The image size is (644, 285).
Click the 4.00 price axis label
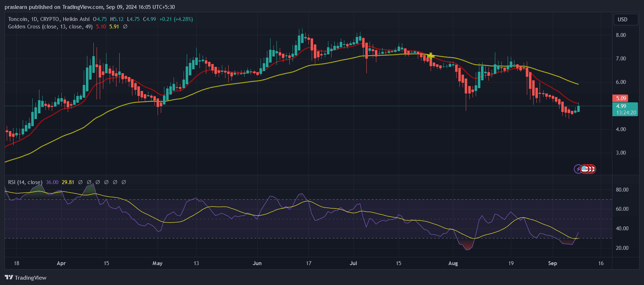pos(621,129)
